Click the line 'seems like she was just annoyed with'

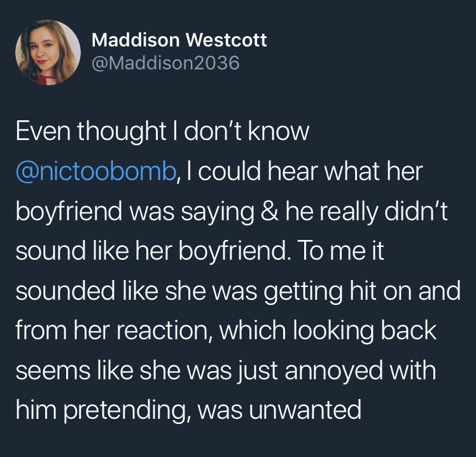tap(225, 370)
